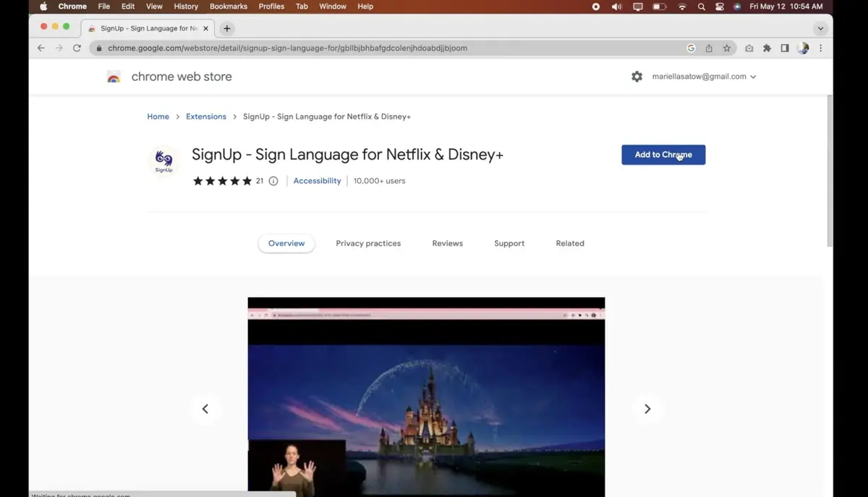Go back with the browser back arrow
This screenshot has height=497, width=868.
point(41,48)
